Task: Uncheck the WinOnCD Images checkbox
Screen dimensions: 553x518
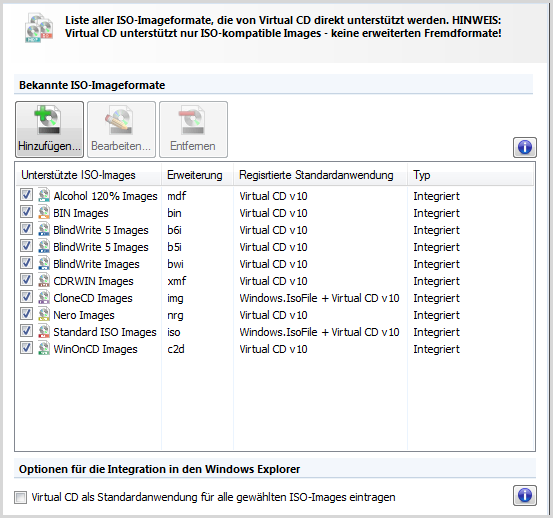Action: pos(26,348)
